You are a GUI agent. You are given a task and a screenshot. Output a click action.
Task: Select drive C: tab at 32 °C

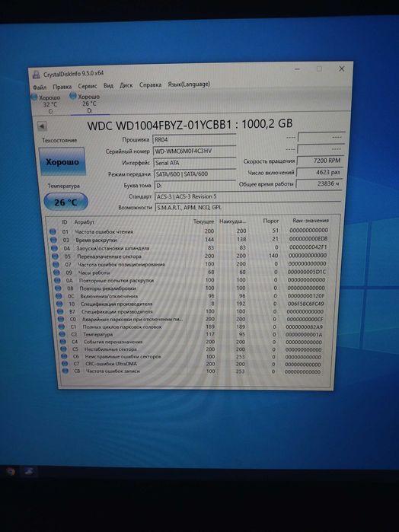(46, 104)
